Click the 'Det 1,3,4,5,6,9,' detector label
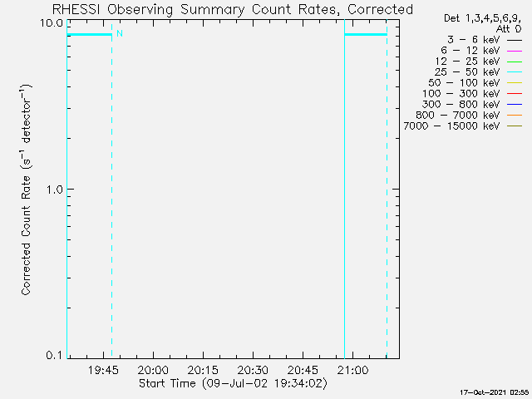Image resolution: width=532 pixels, height=399 pixels. tap(482, 18)
